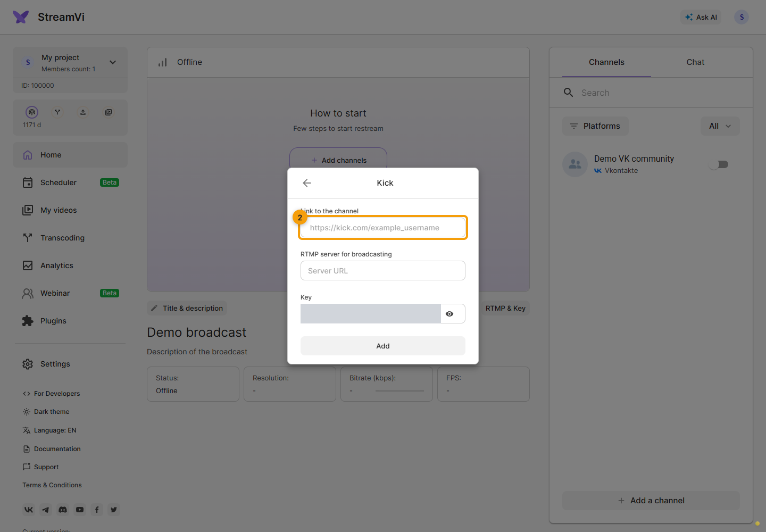
Task: Click the Server URL input field
Action: [383, 271]
